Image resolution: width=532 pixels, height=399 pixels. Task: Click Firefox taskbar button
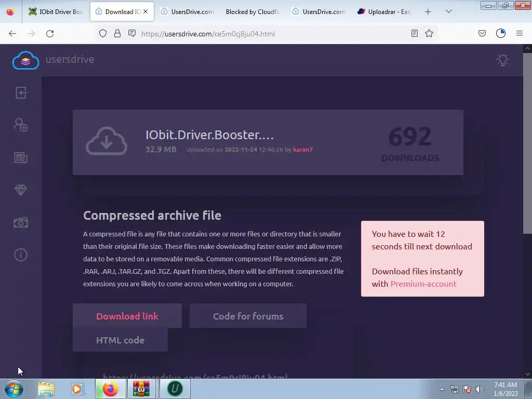(110, 389)
